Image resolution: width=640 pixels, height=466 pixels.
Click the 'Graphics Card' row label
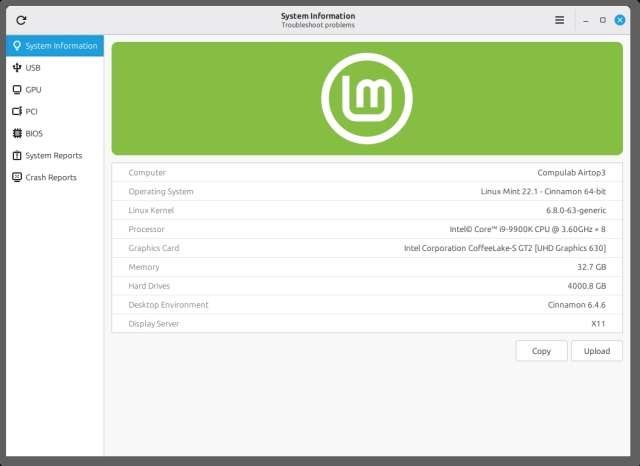pyautogui.click(x=154, y=248)
